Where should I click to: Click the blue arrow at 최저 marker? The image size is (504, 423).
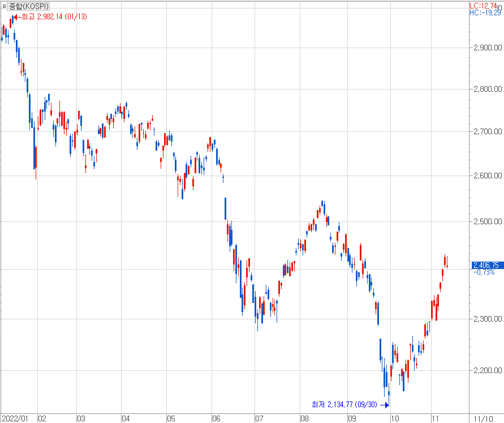point(386,404)
